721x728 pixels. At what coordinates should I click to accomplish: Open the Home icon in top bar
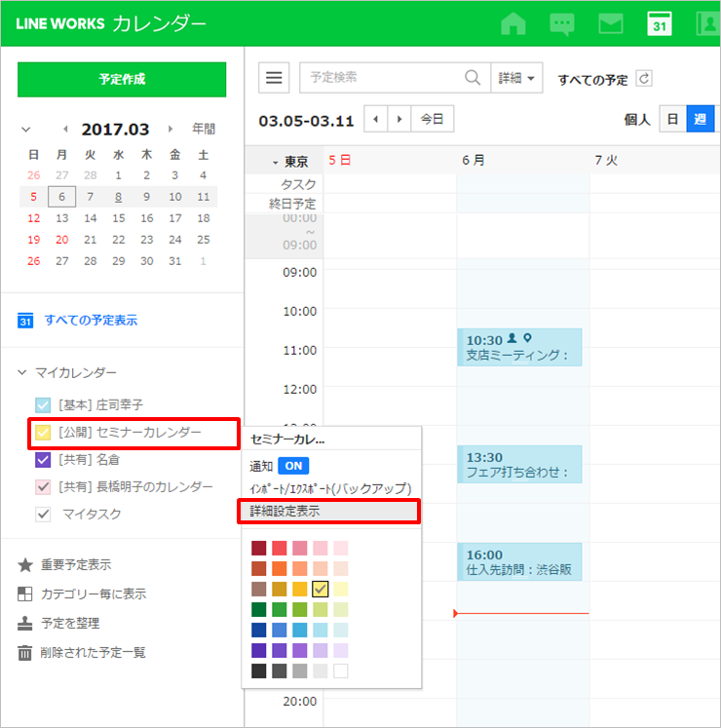(512, 23)
